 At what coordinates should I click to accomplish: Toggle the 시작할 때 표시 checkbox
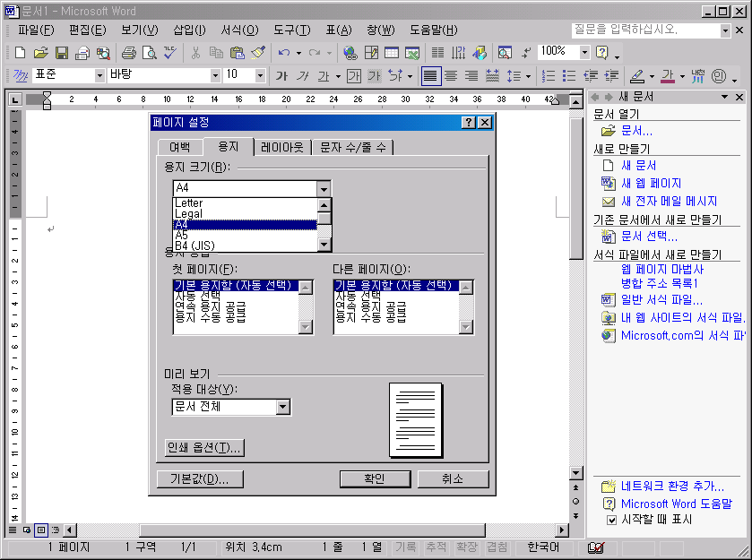(611, 521)
